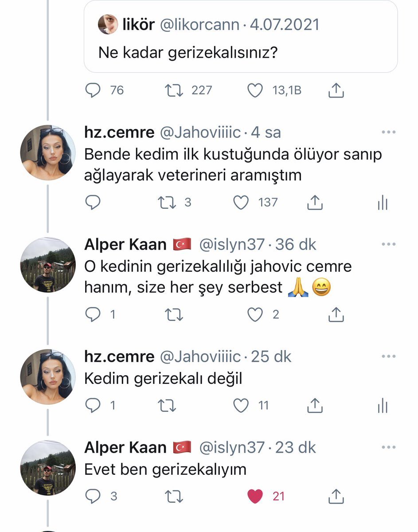Screen dimensions: 418x532
Task: Reply to 'Evet ben gerizekalıyım' tweet
Action: [93, 496]
